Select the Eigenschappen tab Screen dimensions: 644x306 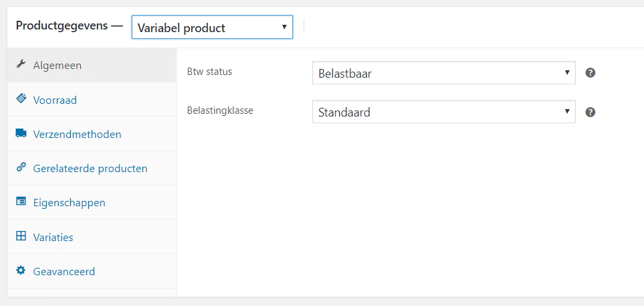(92, 202)
